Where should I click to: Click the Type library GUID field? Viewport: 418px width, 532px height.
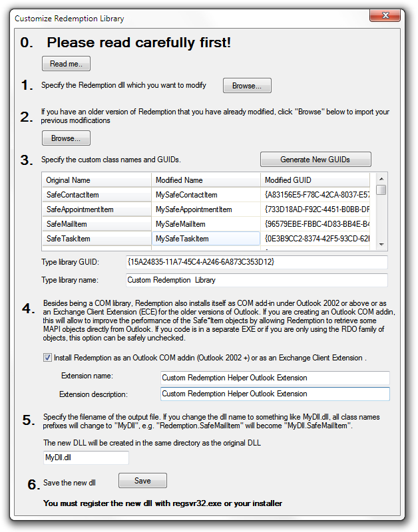point(256,262)
